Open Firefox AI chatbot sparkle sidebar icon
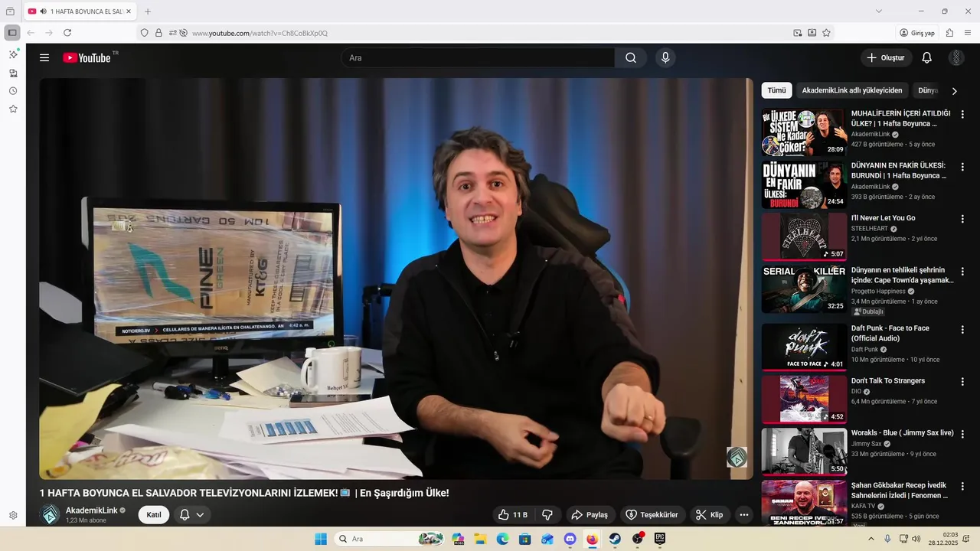The image size is (980, 551). (x=13, y=54)
